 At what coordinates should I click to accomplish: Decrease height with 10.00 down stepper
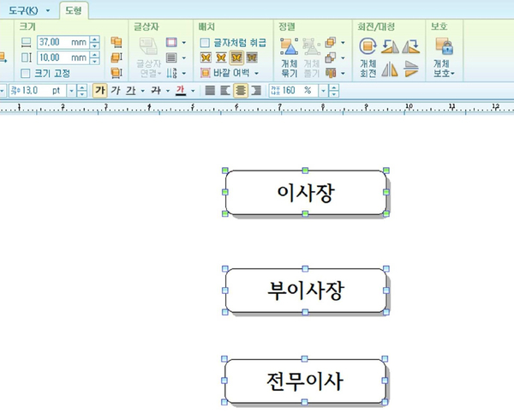95,61
